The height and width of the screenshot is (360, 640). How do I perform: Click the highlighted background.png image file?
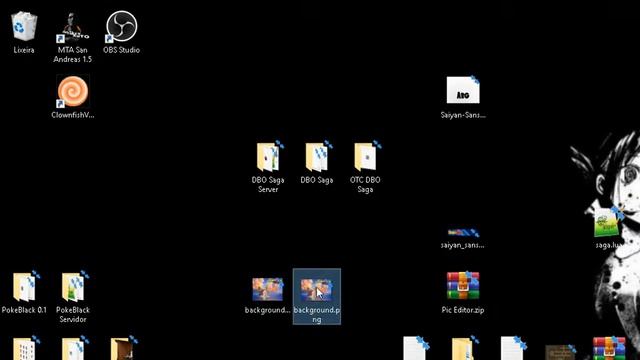(317, 296)
